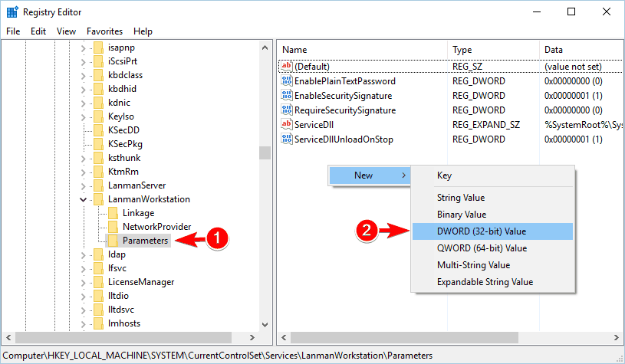The image size is (625, 364).
Task: Click the EnablePlainTextPassword DWORD icon
Action: (287, 80)
